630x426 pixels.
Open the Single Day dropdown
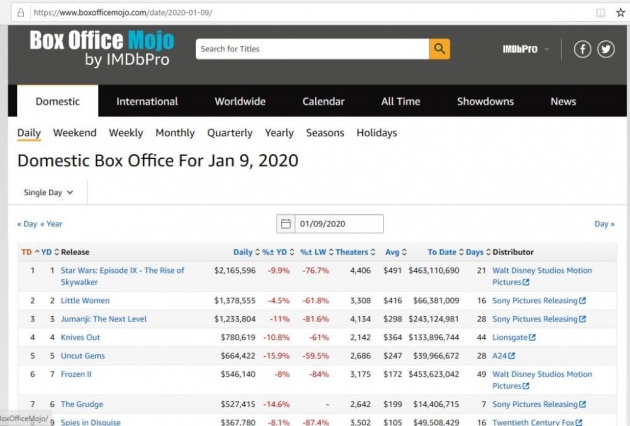pos(48,193)
